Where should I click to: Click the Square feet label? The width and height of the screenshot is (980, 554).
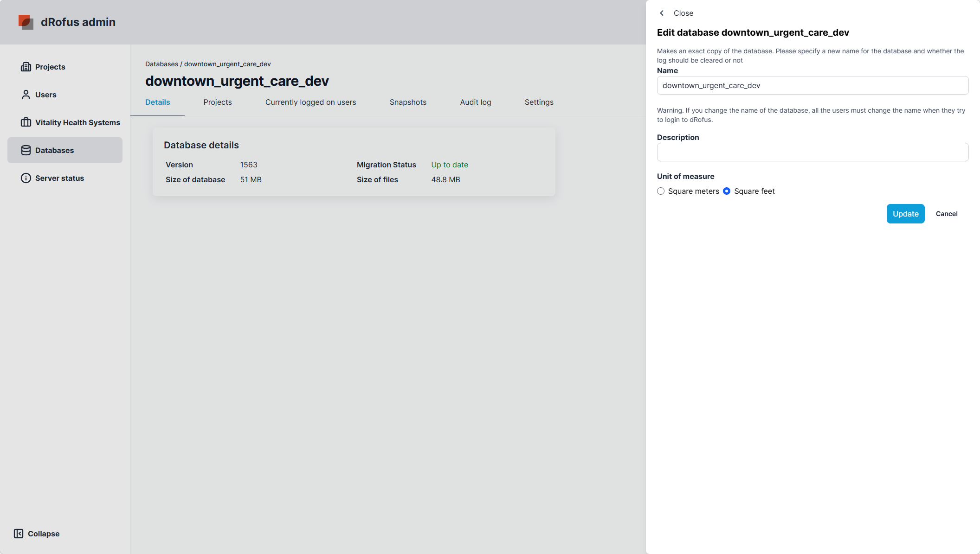pos(754,191)
